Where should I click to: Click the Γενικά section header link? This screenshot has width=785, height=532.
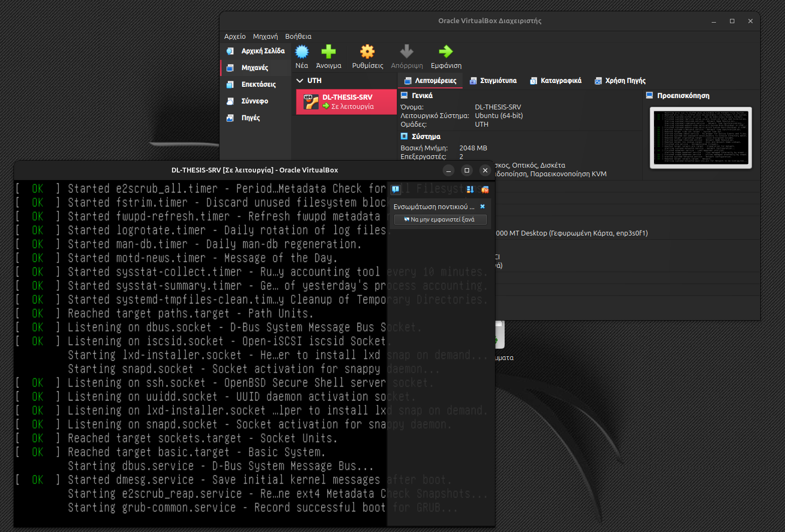pos(422,95)
